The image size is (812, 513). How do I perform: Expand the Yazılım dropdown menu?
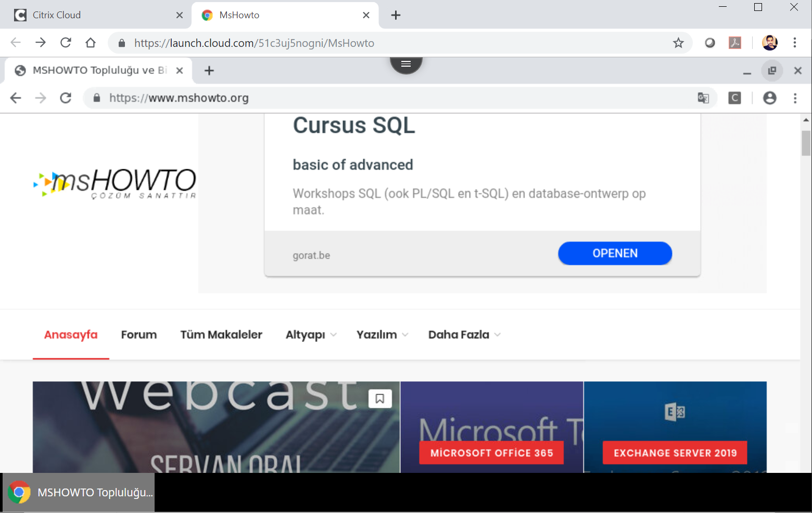[382, 335]
